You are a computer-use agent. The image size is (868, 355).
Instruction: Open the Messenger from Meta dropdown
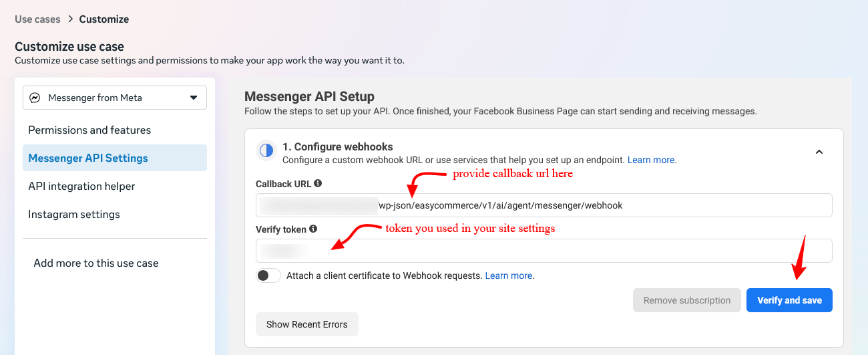coord(115,98)
